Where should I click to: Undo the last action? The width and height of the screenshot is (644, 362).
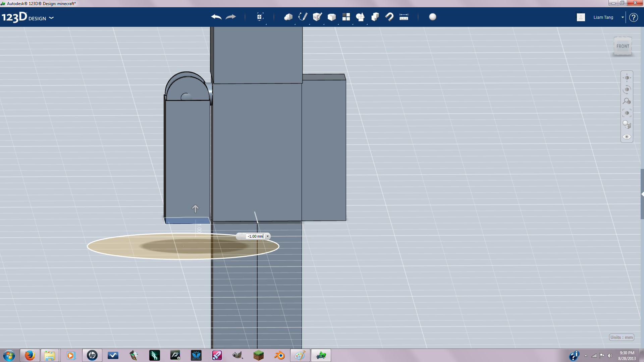[216, 17]
